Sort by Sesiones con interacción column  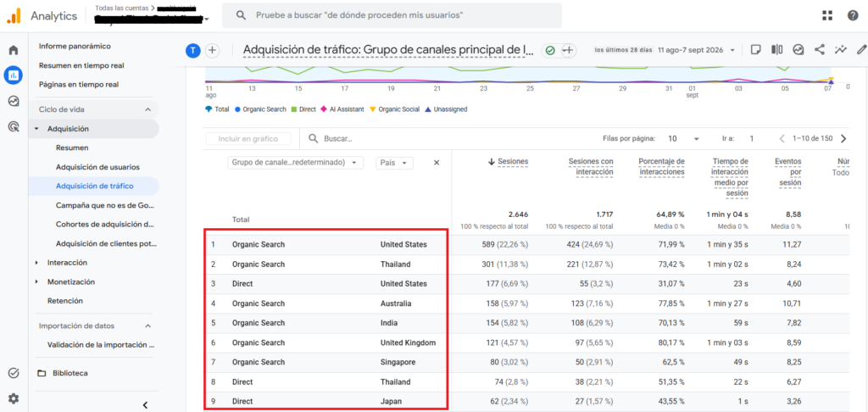coord(591,167)
